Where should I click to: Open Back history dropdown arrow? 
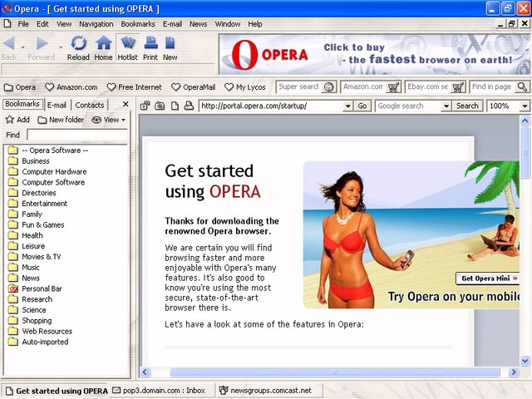pyautogui.click(x=22, y=47)
